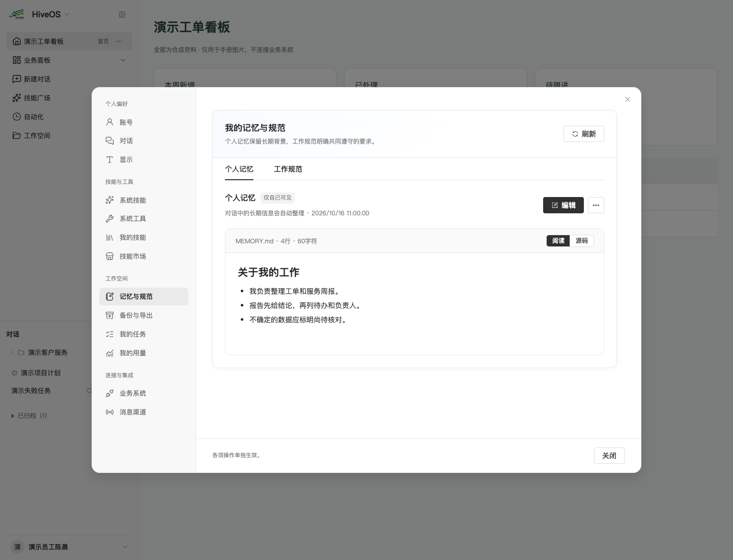Click the more options button beside 编辑
733x560 pixels.
(596, 205)
